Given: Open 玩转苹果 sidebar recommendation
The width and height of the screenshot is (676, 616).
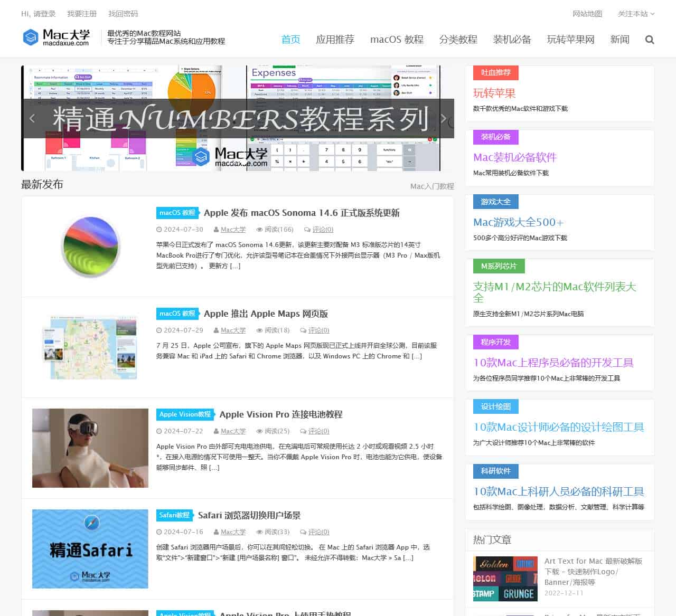Looking at the screenshot, I should coord(494,93).
